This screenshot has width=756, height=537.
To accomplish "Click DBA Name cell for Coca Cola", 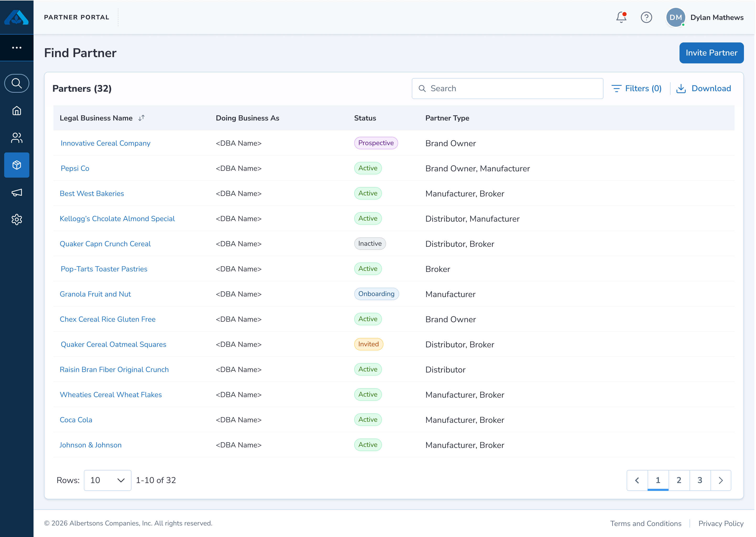I will coord(239,420).
